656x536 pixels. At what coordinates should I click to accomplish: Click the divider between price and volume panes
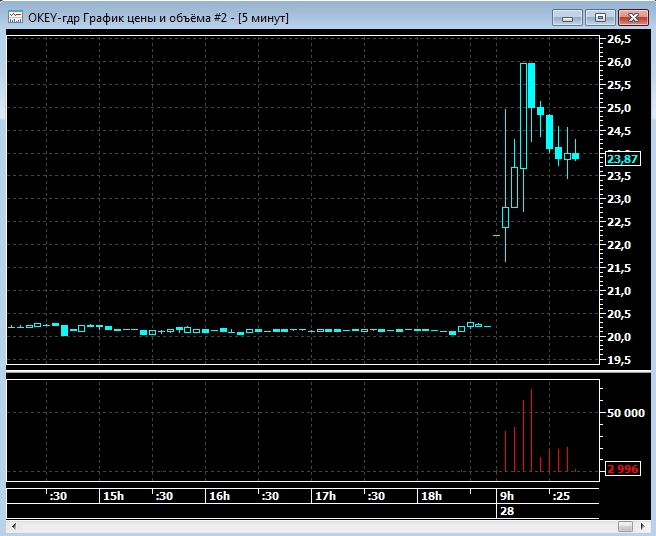pos(300,374)
